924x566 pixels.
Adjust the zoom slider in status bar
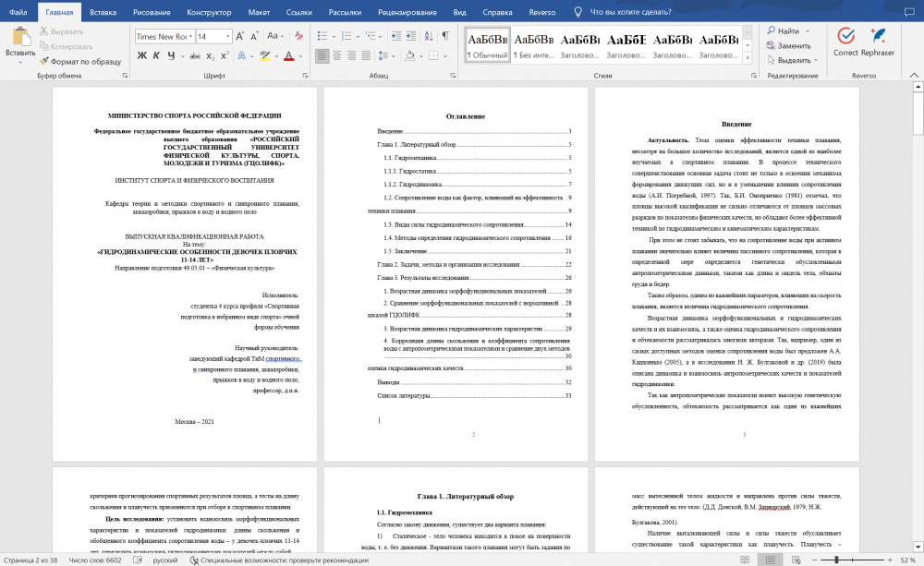[837, 560]
